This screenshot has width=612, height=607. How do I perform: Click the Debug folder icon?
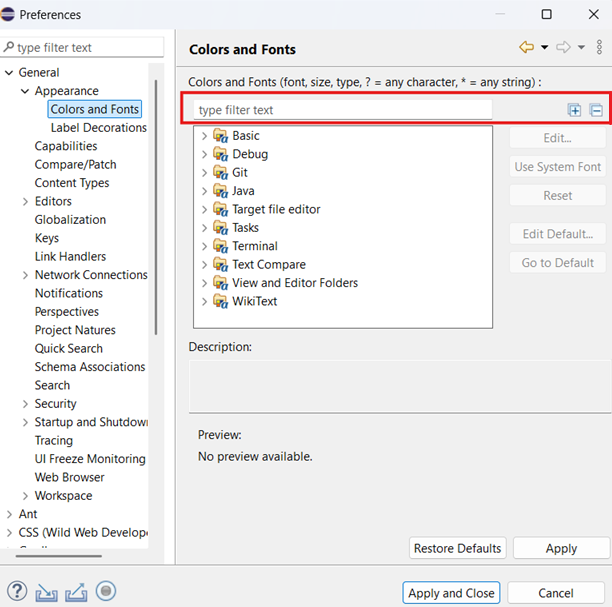click(221, 154)
